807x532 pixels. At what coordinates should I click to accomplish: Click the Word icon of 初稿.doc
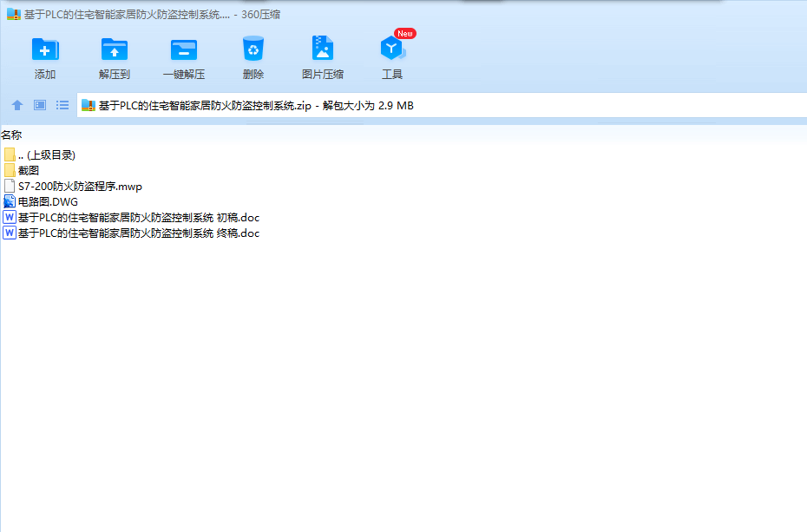(x=10, y=217)
